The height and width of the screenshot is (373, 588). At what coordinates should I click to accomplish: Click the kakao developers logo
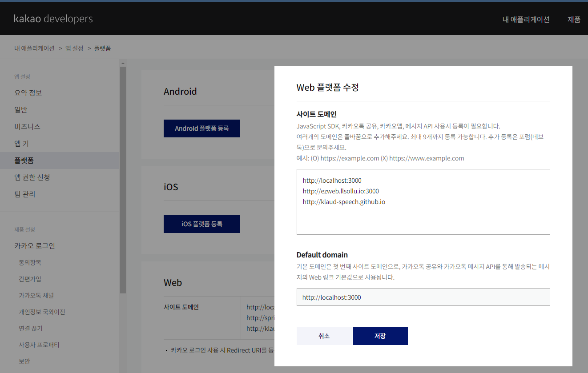click(53, 19)
